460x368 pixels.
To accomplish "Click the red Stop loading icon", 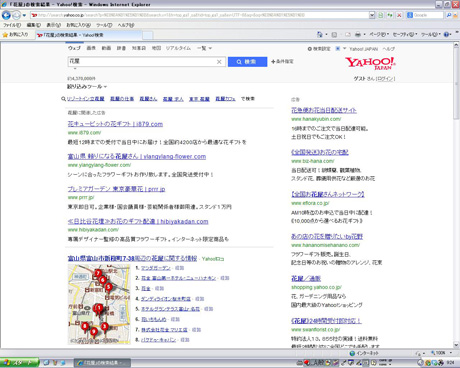I will click(x=399, y=15).
